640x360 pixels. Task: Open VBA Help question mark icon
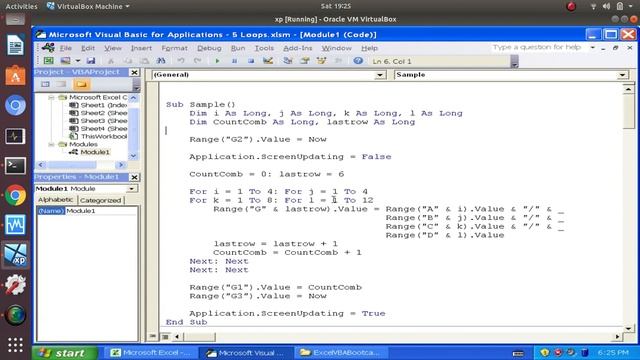coord(358,61)
